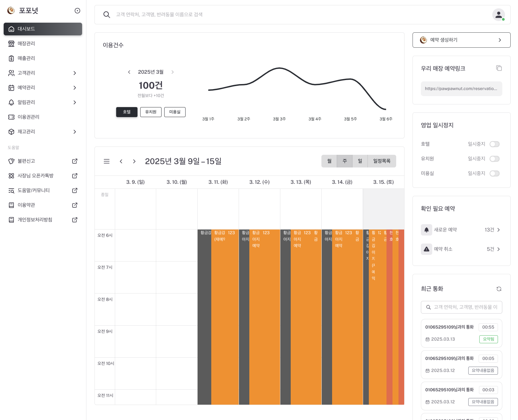Open the calendar hamburger menu
The image size is (518, 420).
point(107,161)
